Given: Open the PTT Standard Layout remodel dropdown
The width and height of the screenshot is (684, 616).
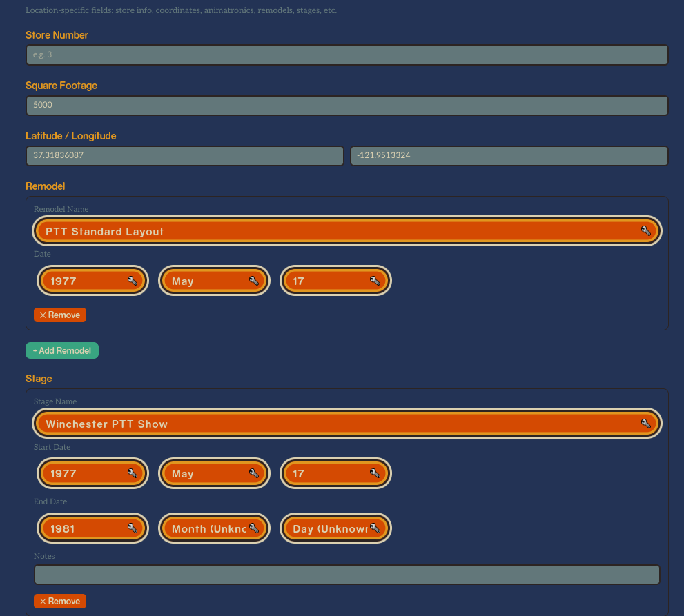Looking at the screenshot, I should point(338,231).
